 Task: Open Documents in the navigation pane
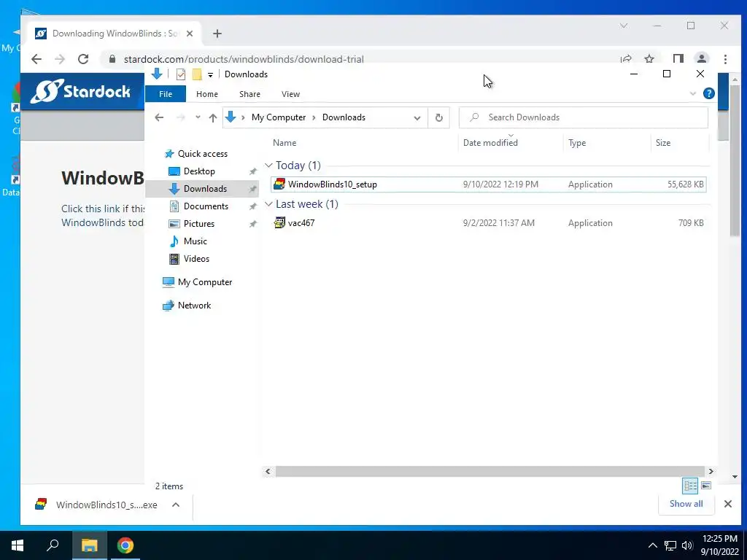(x=206, y=206)
